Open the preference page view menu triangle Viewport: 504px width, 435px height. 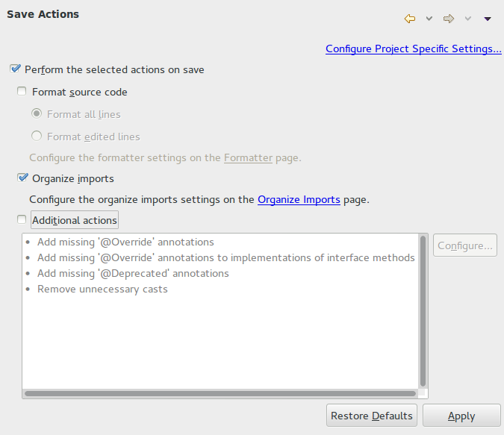488,19
